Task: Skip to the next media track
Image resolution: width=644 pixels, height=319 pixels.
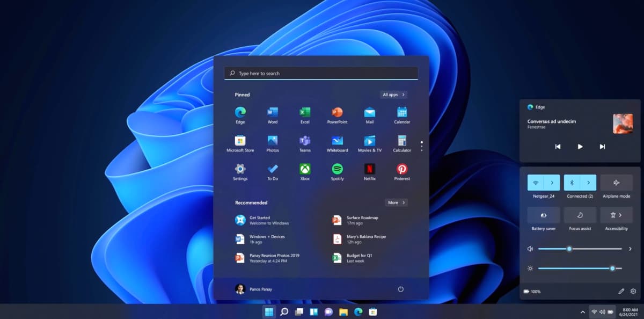Action: tap(602, 147)
